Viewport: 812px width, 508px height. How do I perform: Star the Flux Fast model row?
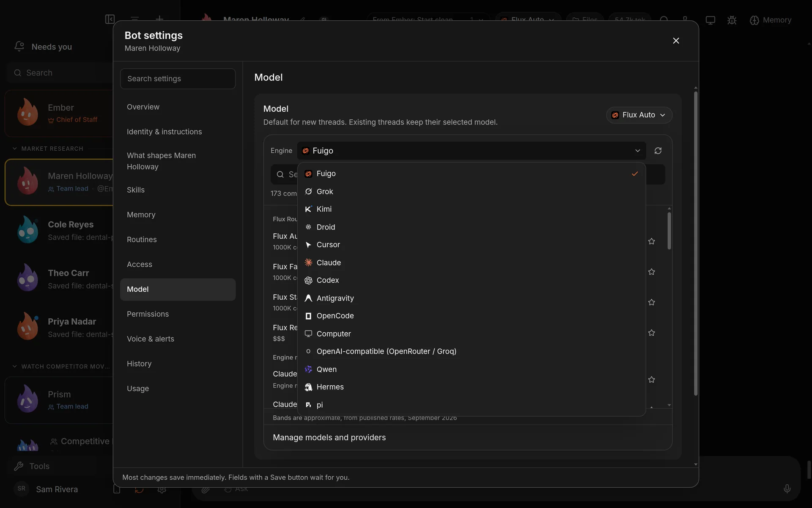pyautogui.click(x=652, y=272)
